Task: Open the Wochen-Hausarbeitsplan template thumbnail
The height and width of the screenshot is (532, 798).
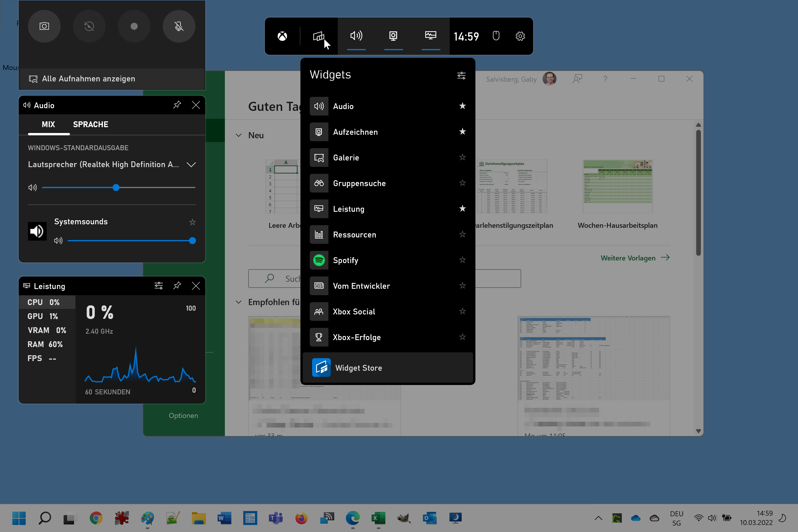Action: click(x=617, y=187)
